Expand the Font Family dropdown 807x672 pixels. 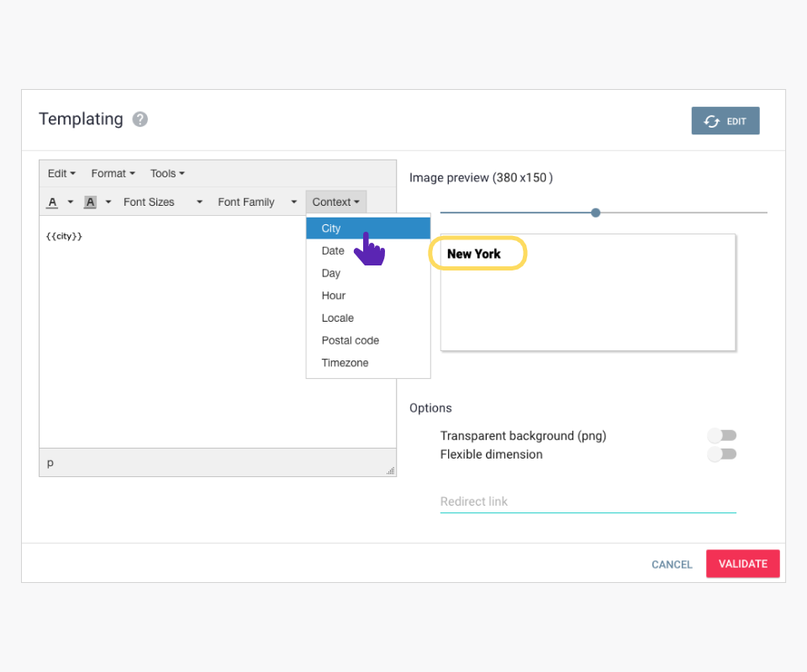[x=257, y=202]
